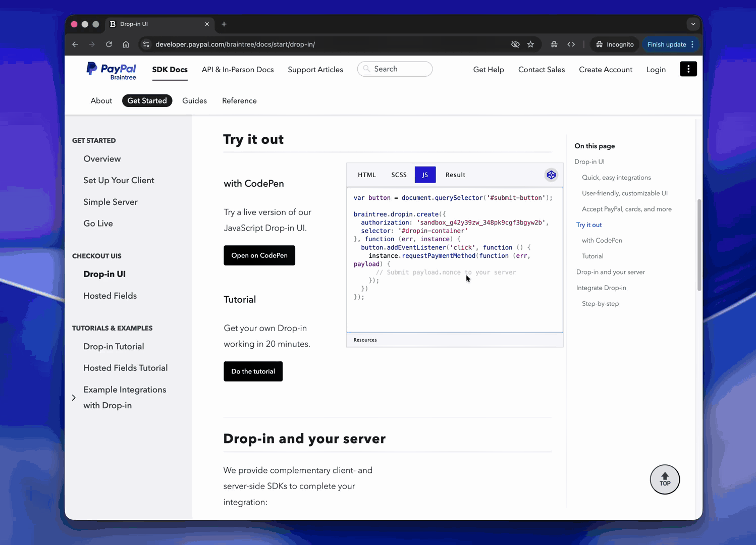Open Hosted Fields Tutorial in sidebar

click(x=126, y=368)
